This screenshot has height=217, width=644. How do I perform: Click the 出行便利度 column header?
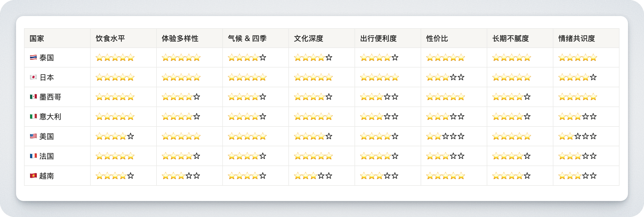point(378,38)
